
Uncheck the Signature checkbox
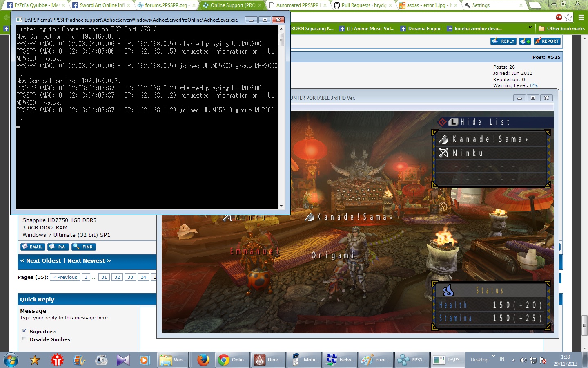[x=24, y=331]
